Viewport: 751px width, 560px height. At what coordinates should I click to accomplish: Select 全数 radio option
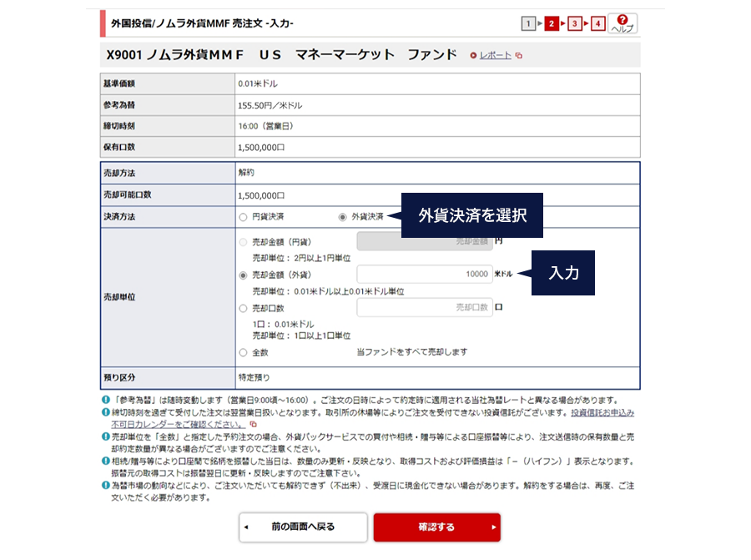[243, 352]
